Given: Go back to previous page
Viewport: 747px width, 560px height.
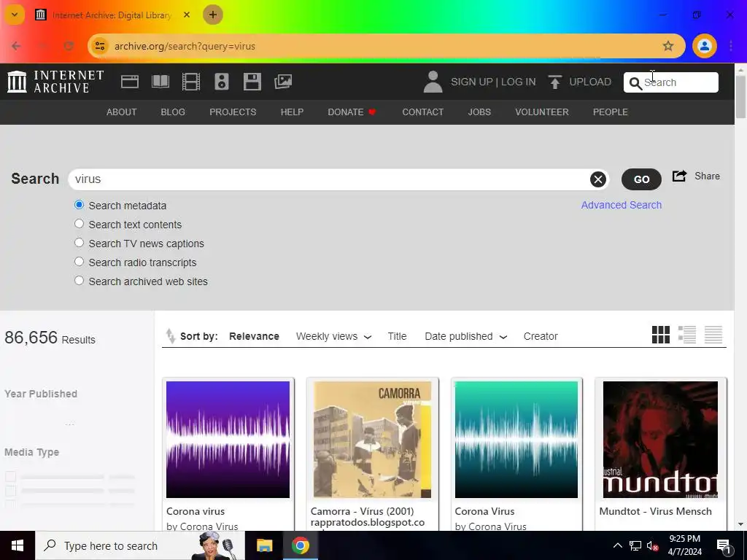Looking at the screenshot, I should point(16,46).
